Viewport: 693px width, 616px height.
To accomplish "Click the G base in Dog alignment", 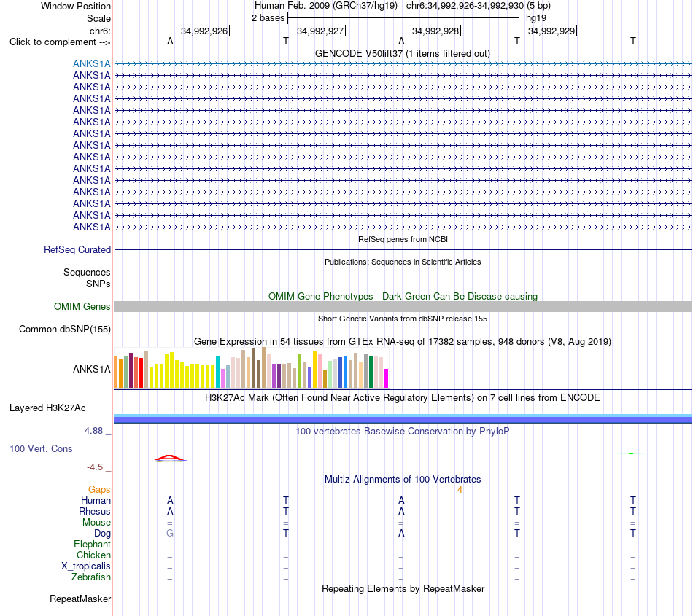I will pyautogui.click(x=170, y=534).
